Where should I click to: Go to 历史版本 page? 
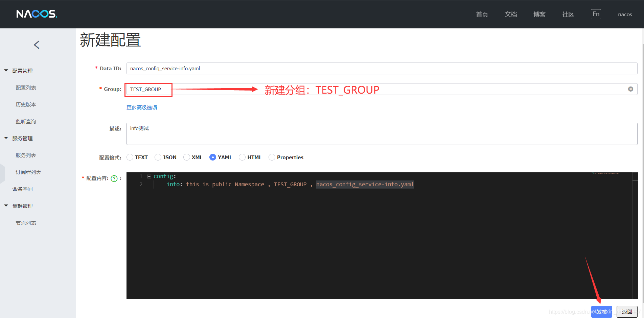click(x=26, y=104)
